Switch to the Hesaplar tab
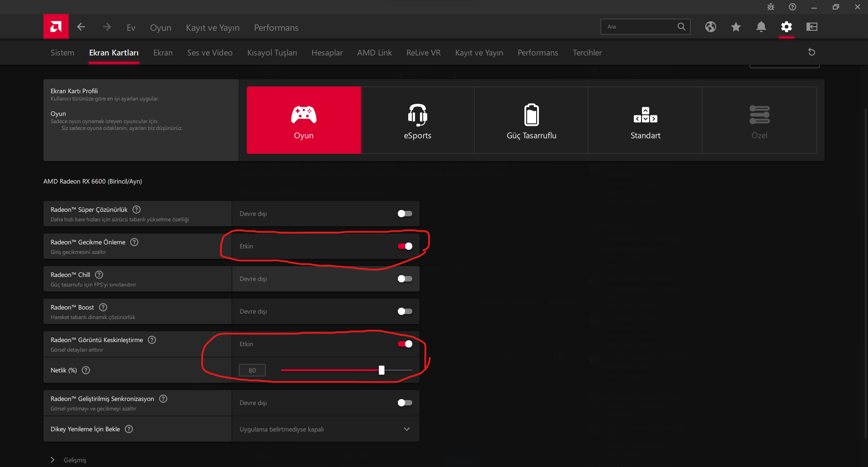868x467 pixels. [x=327, y=52]
